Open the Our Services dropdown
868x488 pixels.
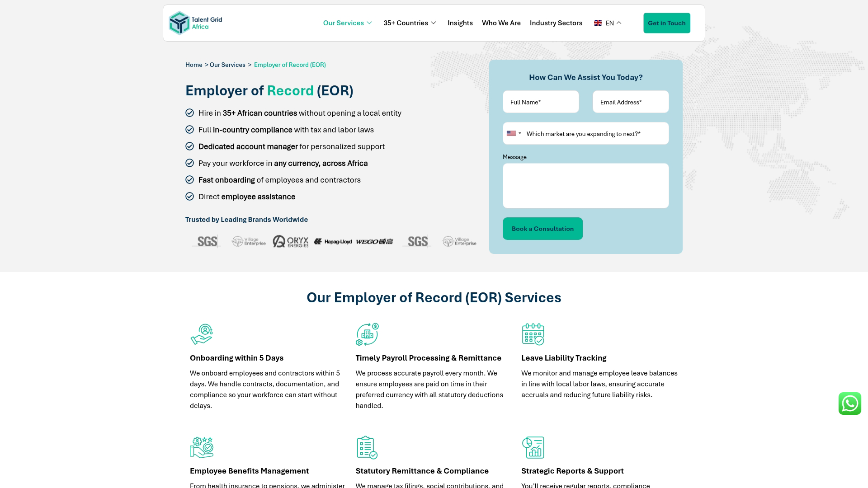pyautogui.click(x=347, y=23)
